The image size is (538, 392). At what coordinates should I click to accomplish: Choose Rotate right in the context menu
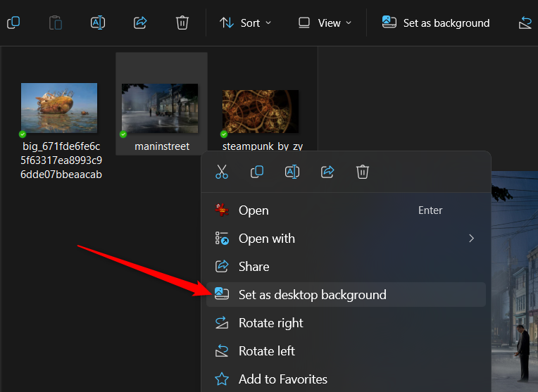[x=346, y=323]
